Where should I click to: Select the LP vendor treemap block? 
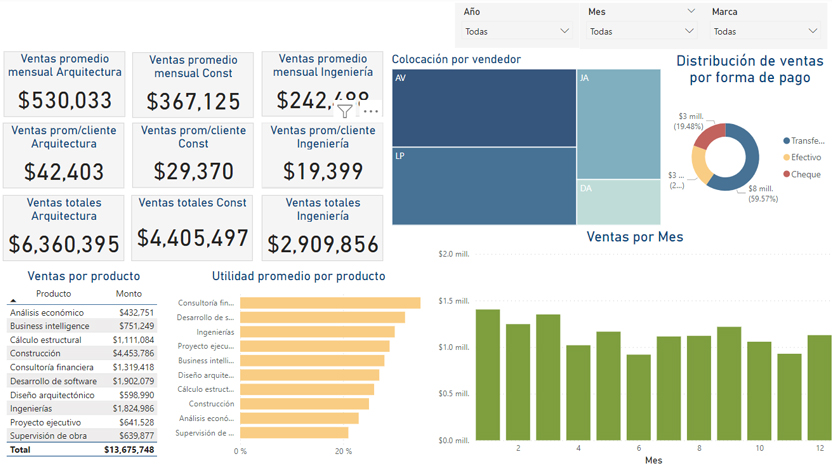click(483, 186)
